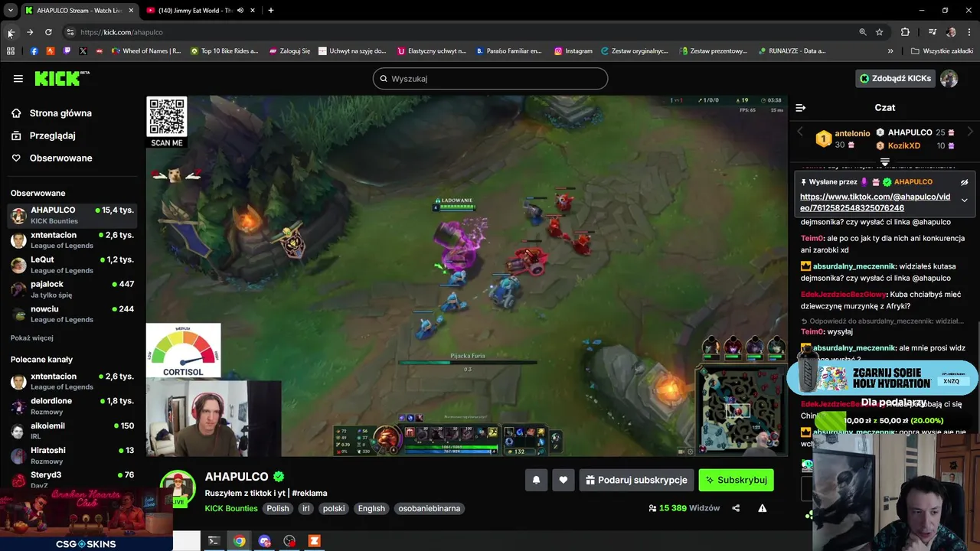Click Pokaż więcej under followed channels
Image resolution: width=980 pixels, height=551 pixels.
pos(32,337)
